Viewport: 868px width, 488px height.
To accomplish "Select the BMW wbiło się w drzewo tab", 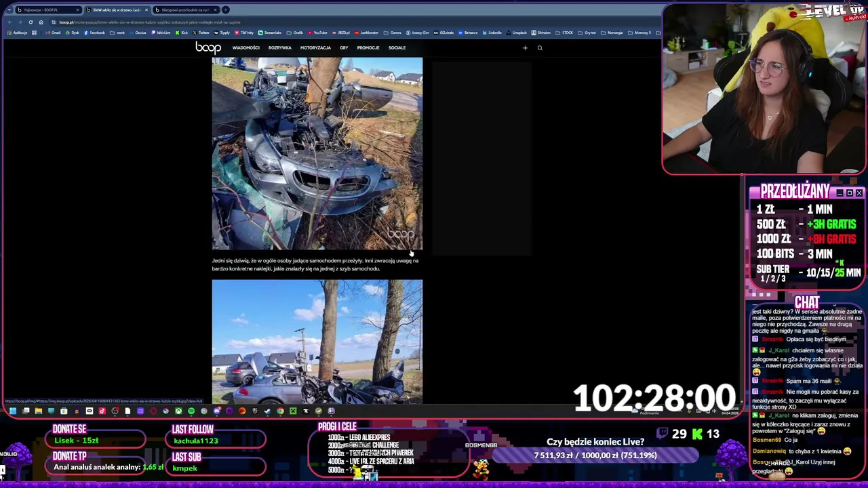I will [x=117, y=10].
